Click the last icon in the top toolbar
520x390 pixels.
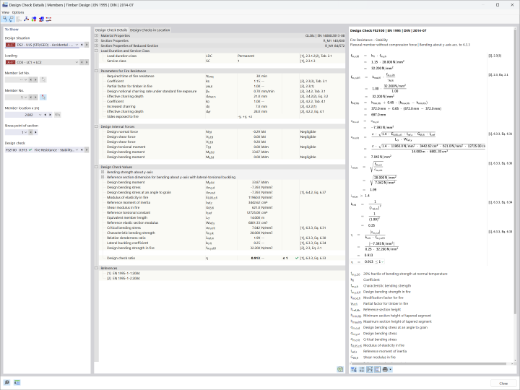coord(49,19)
